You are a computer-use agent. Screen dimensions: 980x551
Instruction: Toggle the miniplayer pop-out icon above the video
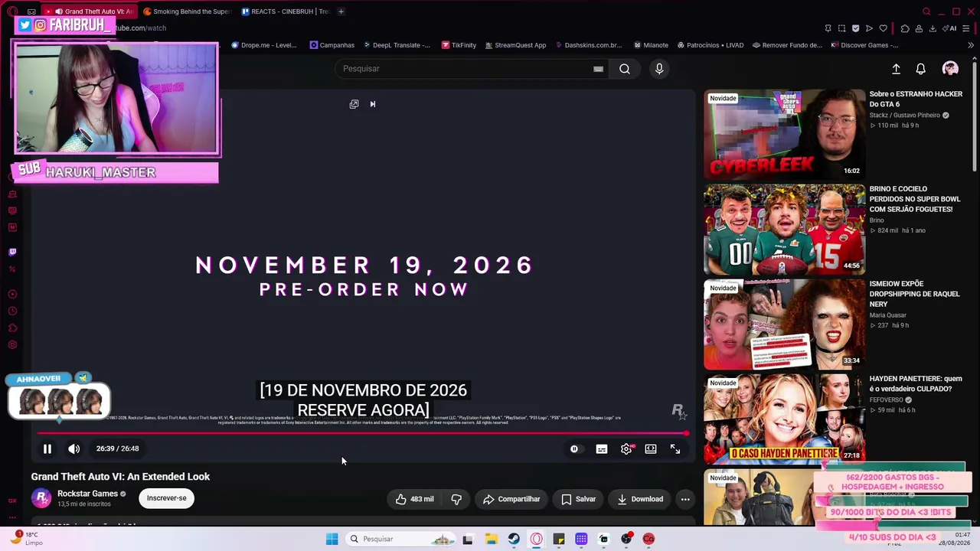354,104
